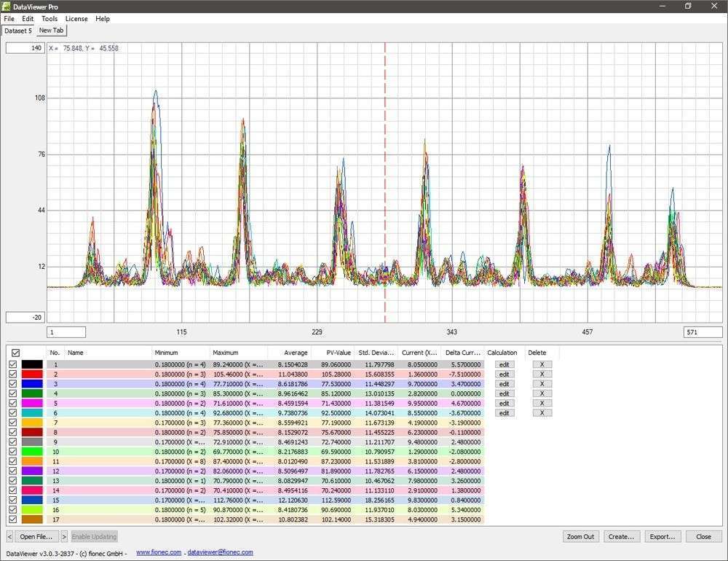Uncheck the checkbox for curve No. 2
Image resolution: width=728 pixels, height=561 pixels.
(x=12, y=374)
